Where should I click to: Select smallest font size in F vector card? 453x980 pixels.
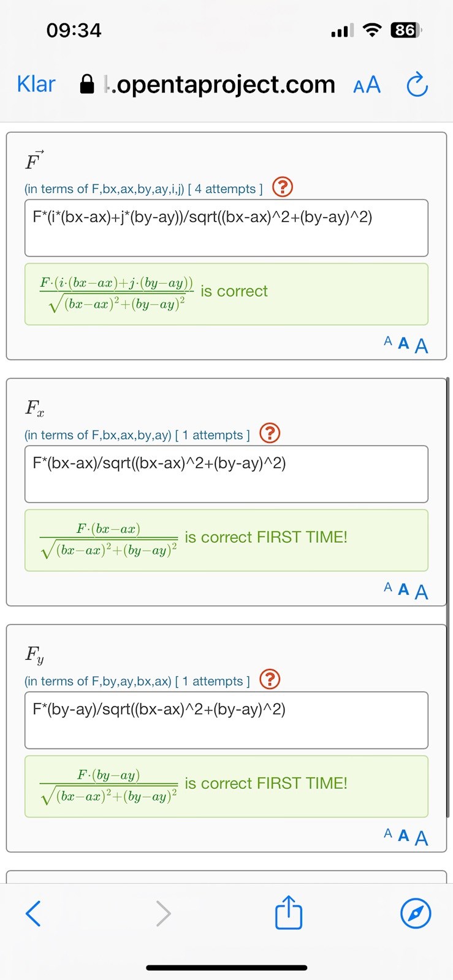pyautogui.click(x=387, y=342)
